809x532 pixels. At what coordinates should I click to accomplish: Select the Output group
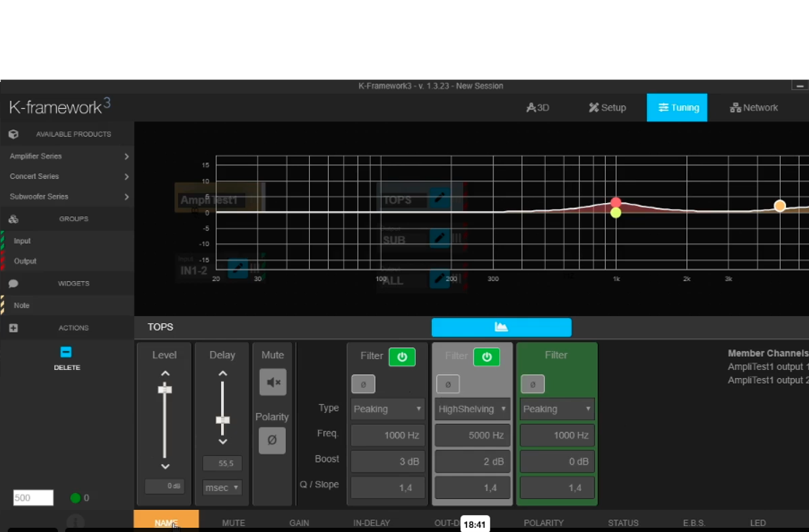[x=25, y=261]
